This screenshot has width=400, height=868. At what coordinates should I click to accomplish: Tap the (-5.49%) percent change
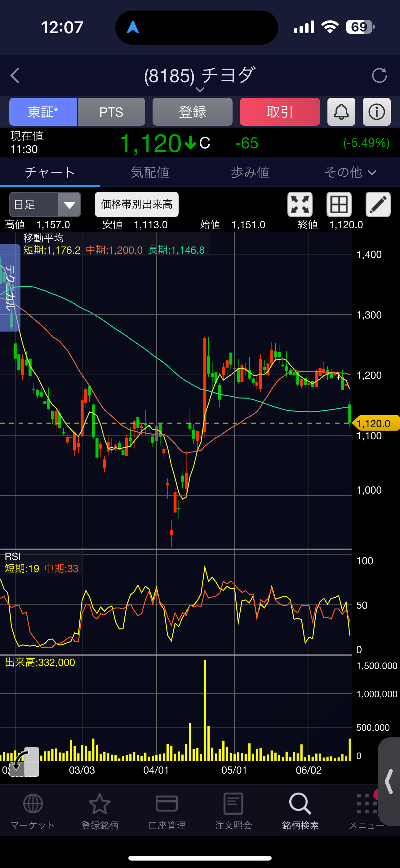coord(366,143)
